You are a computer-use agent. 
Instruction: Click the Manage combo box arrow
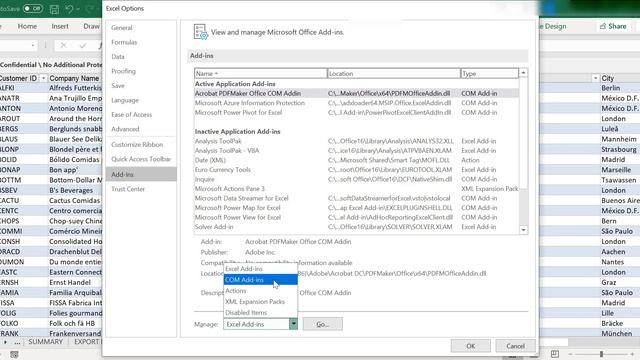coord(293,324)
